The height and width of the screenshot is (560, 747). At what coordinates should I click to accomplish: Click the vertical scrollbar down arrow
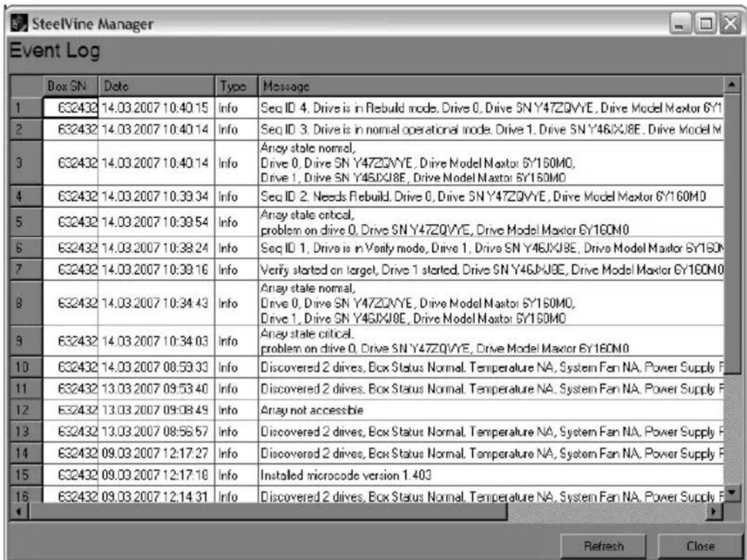731,493
